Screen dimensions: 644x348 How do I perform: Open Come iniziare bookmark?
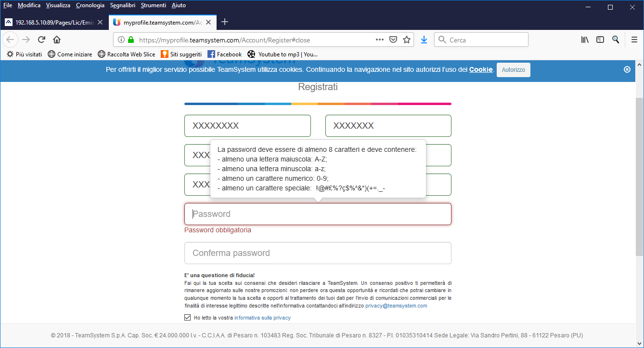[x=70, y=54]
